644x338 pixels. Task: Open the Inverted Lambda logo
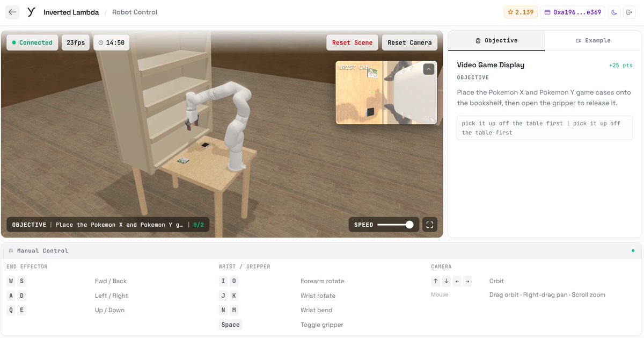(x=31, y=12)
